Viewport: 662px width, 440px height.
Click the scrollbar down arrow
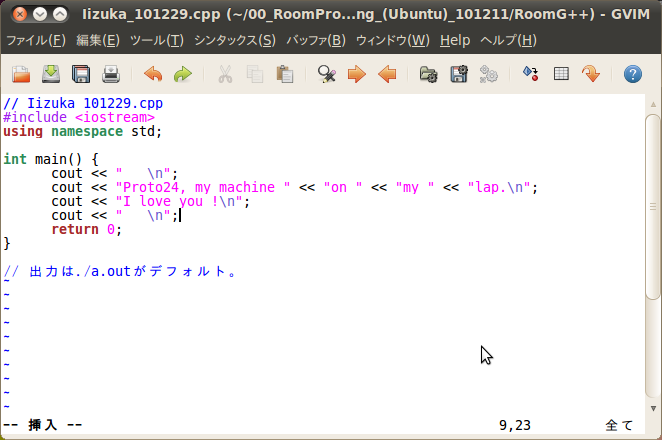click(653, 408)
